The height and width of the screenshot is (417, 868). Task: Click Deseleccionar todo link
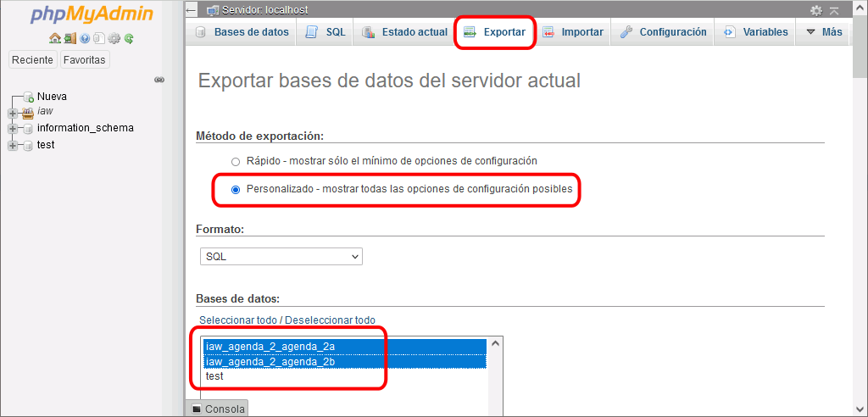330,320
